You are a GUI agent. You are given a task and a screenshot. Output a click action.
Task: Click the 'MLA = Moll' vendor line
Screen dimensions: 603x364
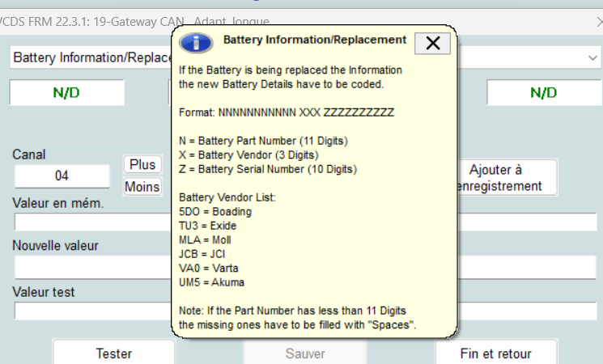pos(205,240)
